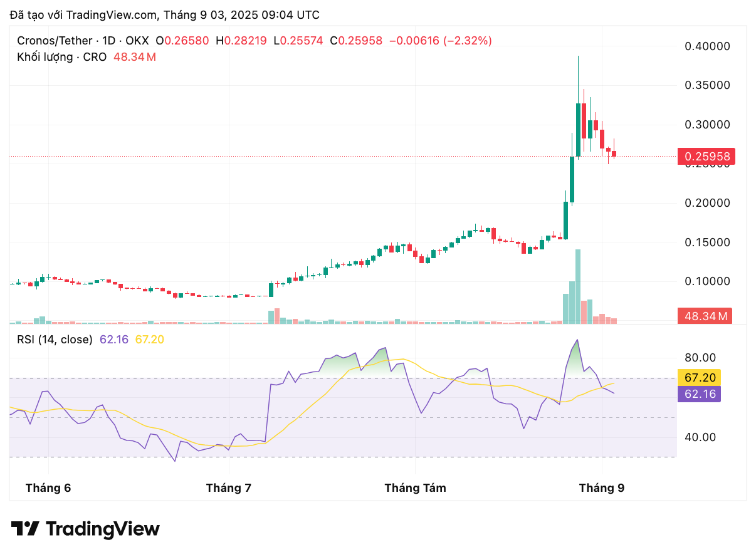Click the yellow 67.20 RSI axis label
Viewport: 756px width, 557px height.
700,377
